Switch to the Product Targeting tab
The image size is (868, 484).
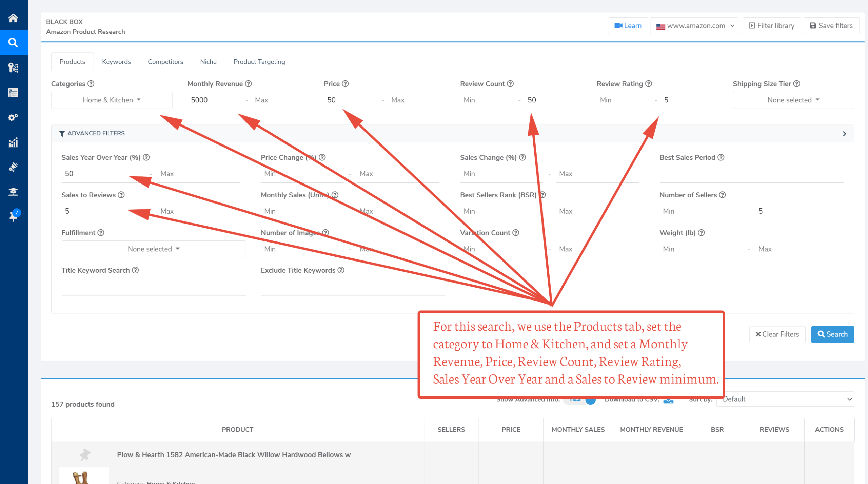pyautogui.click(x=259, y=62)
